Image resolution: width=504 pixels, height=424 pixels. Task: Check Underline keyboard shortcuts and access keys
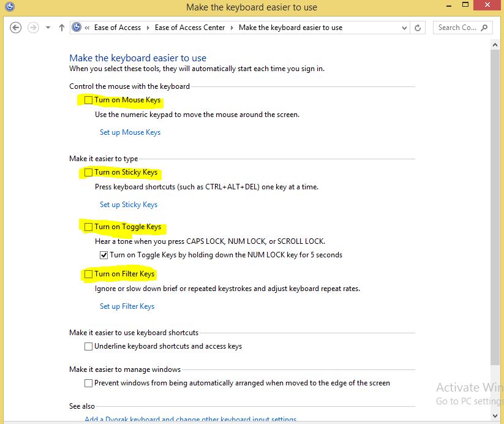pos(88,346)
